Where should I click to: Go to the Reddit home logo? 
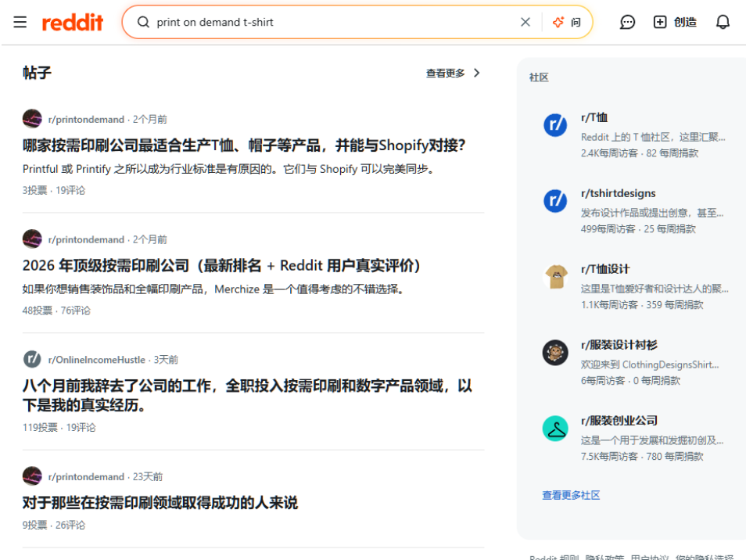coord(72,23)
